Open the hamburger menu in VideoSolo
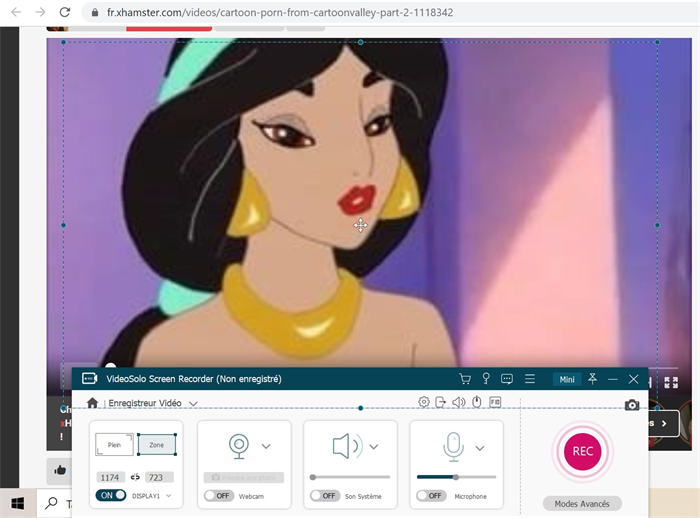This screenshot has width=700, height=518. [530, 379]
